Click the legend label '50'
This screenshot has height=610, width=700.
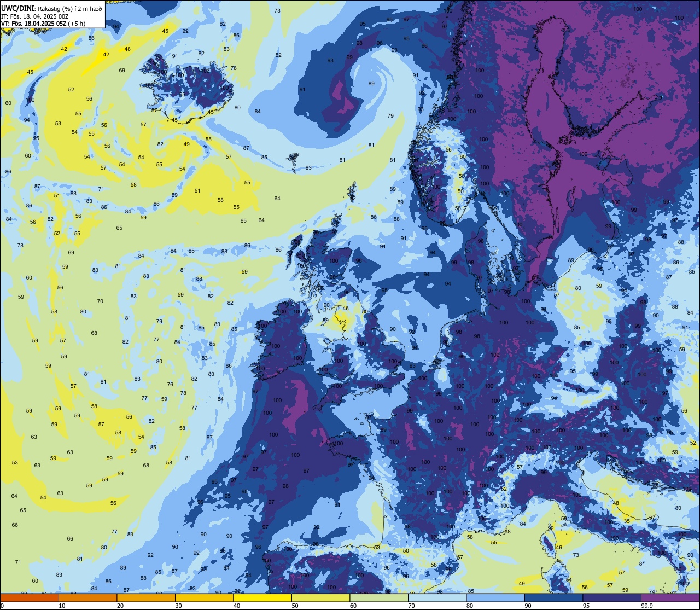[x=295, y=606]
